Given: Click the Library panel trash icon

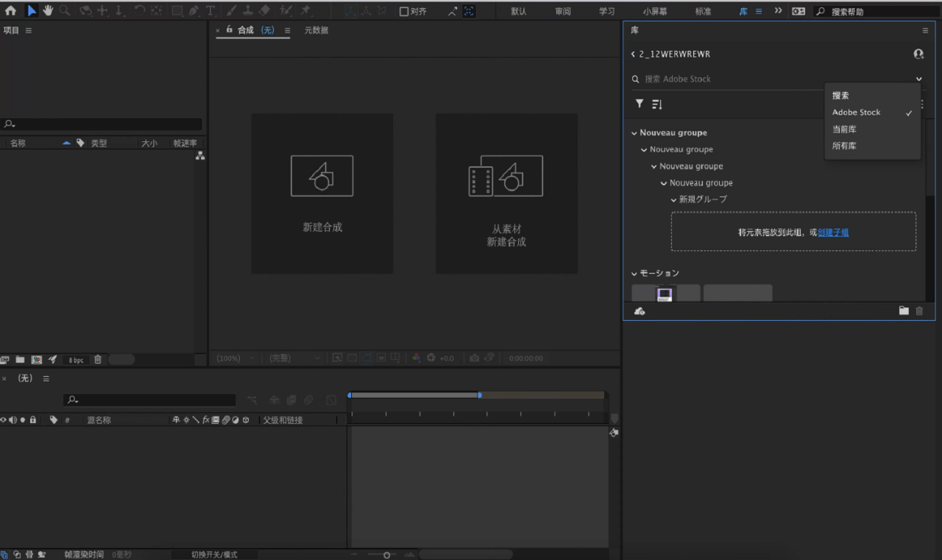Looking at the screenshot, I should pos(919,311).
